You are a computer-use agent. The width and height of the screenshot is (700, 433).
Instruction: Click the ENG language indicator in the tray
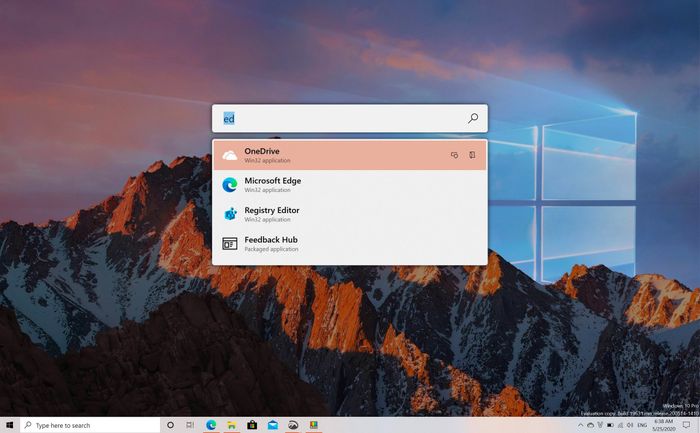pyautogui.click(x=642, y=425)
